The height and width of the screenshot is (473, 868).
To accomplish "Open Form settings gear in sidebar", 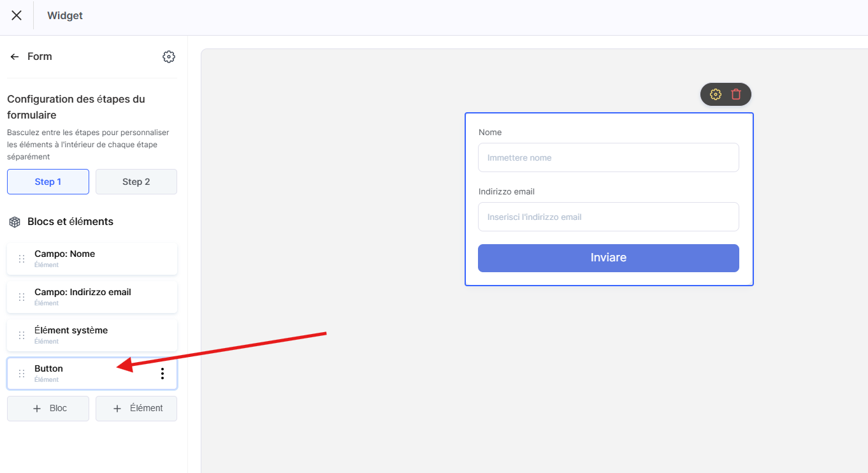I will (169, 57).
